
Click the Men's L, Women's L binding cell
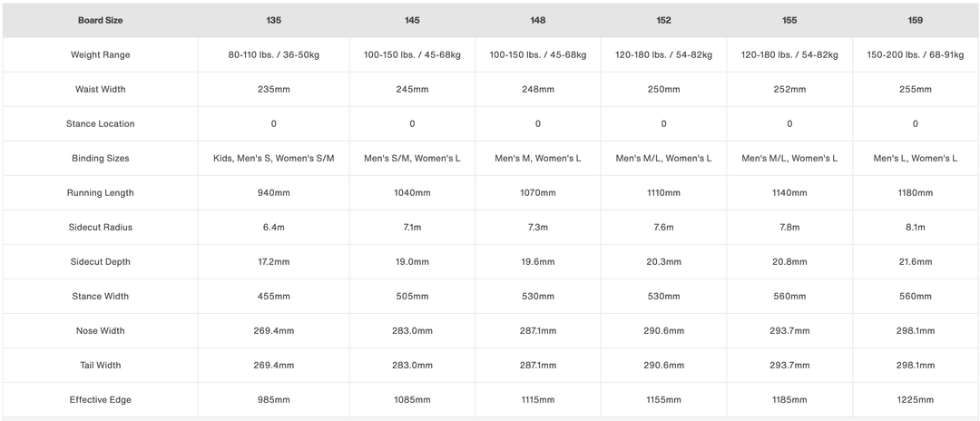tap(915, 158)
